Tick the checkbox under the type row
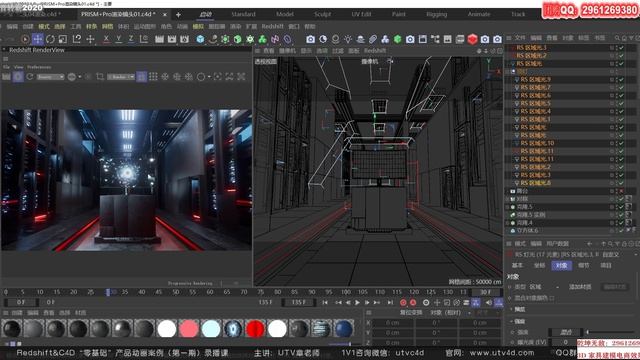This screenshot has height=360, width=640. (552, 298)
